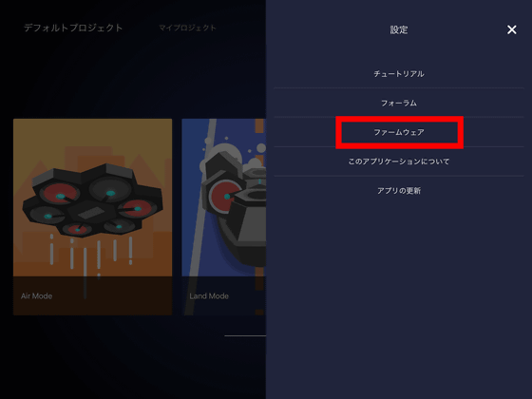Open the チュートリアル menu entry
The width and height of the screenshot is (532, 399).
click(399, 74)
